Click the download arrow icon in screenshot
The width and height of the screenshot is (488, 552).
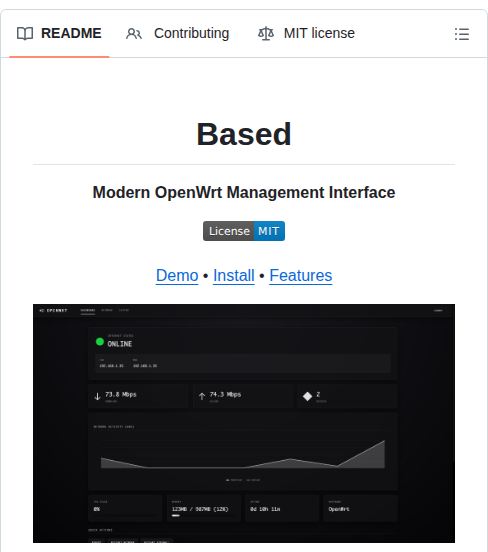[x=98, y=396]
